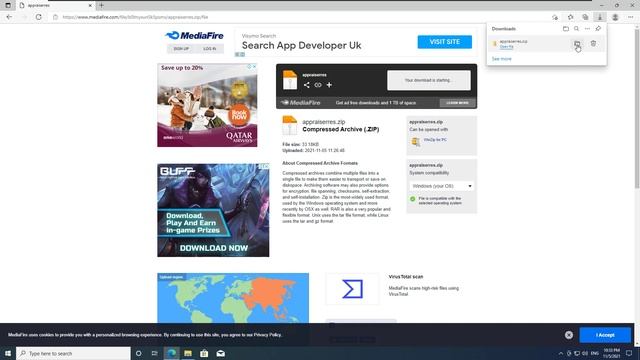640x360 pixels.
Task: Click the BUFF Download Now ad
Action: (x=213, y=210)
